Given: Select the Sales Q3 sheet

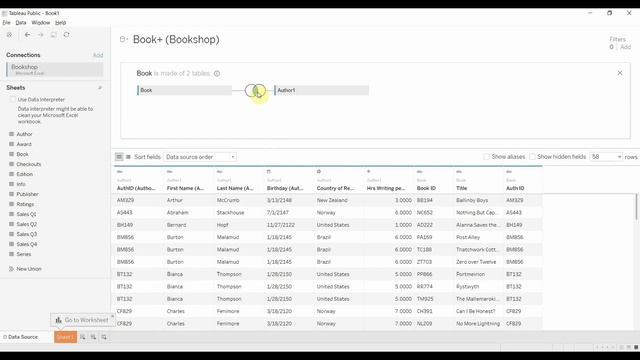Looking at the screenshot, I should tap(27, 234).
